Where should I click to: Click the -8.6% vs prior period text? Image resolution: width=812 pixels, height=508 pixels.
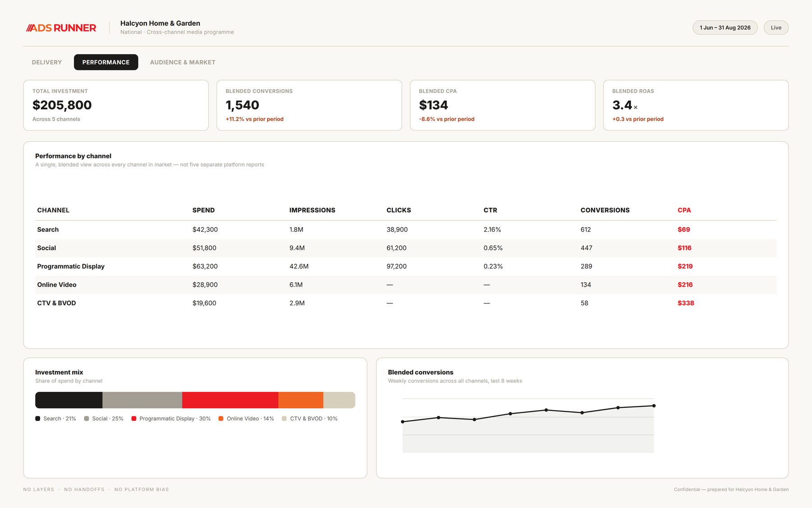click(x=447, y=119)
